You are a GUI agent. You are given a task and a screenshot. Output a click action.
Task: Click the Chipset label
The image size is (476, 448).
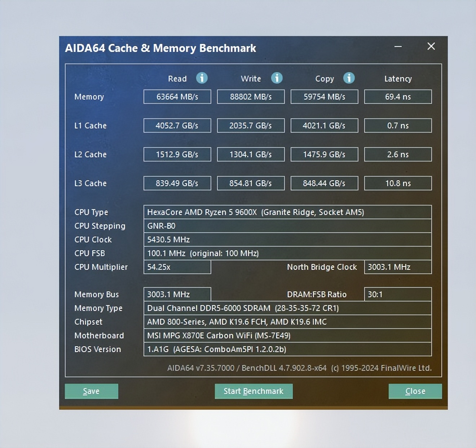[88, 322]
